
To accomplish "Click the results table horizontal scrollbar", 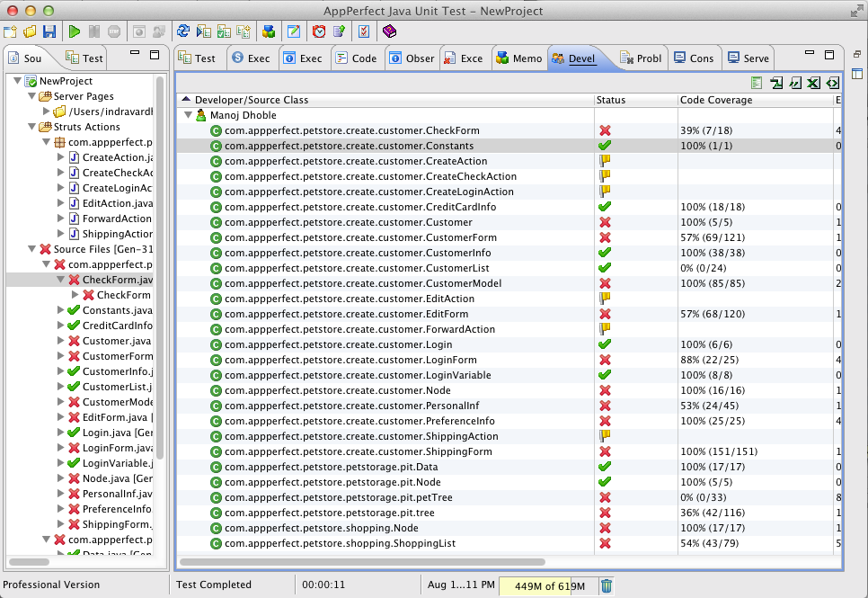I will pyautogui.click(x=362, y=562).
